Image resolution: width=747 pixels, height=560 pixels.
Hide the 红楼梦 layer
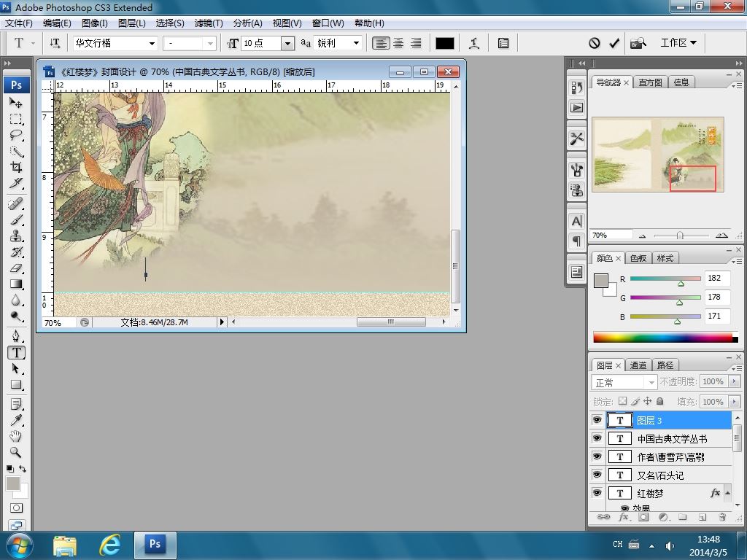pos(597,492)
